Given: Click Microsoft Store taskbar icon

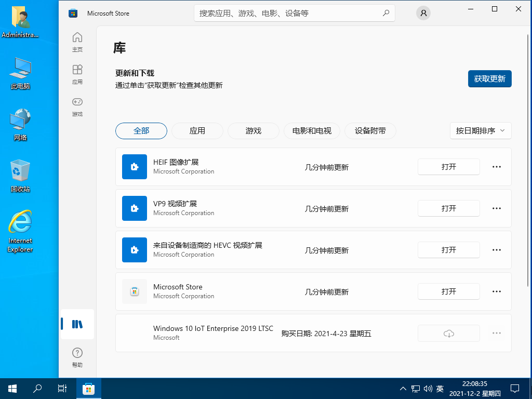Looking at the screenshot, I should [x=88, y=389].
